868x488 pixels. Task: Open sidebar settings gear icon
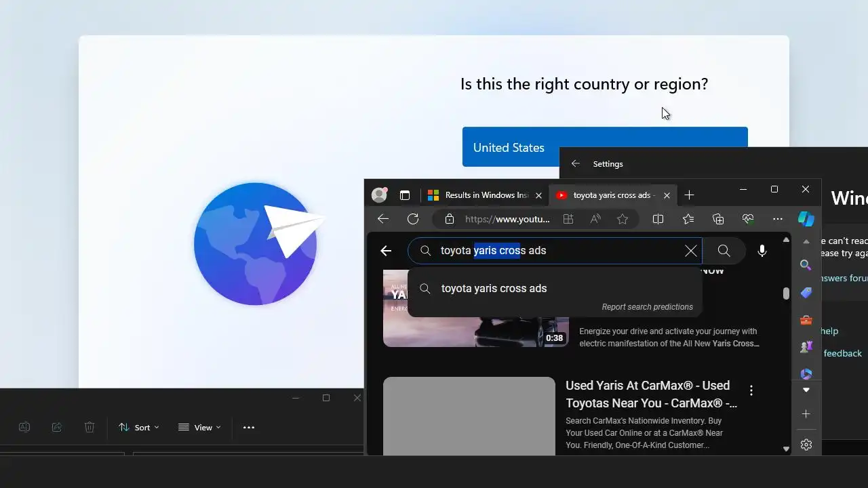[806, 445]
